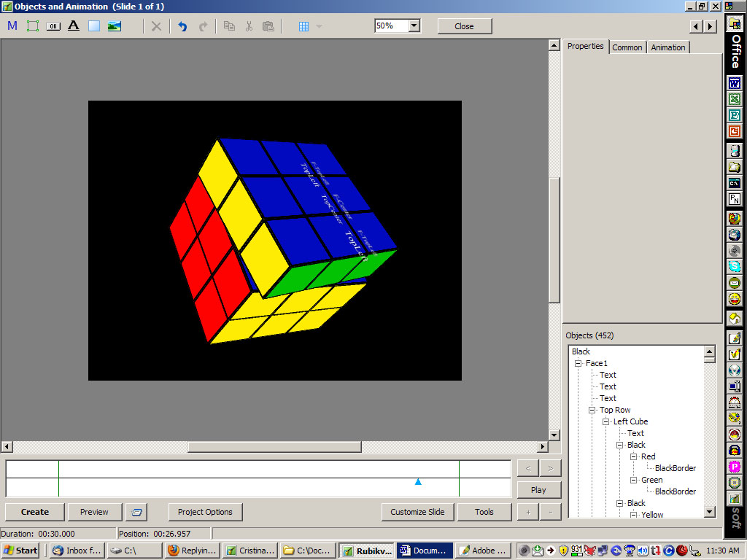Click the fullscreen preview icon beside Preview
Image resolution: width=747 pixels, height=560 pixels.
point(136,512)
